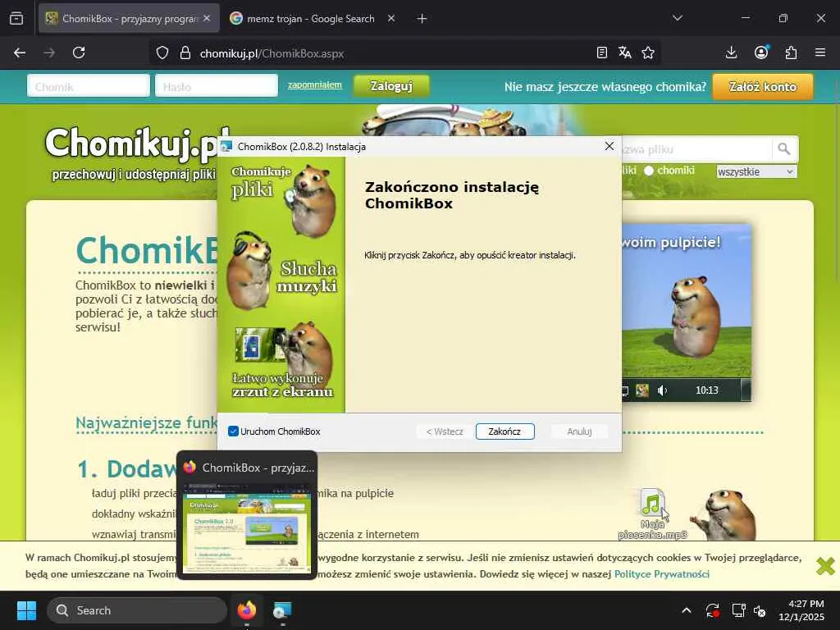Open the Firefox hamburger menu
Screen dimensions: 840x630
click(x=820, y=52)
